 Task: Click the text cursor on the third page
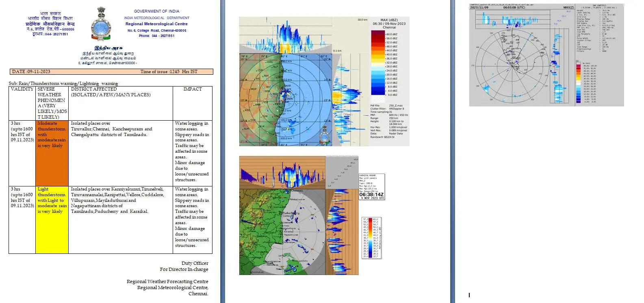[x=469, y=295]
